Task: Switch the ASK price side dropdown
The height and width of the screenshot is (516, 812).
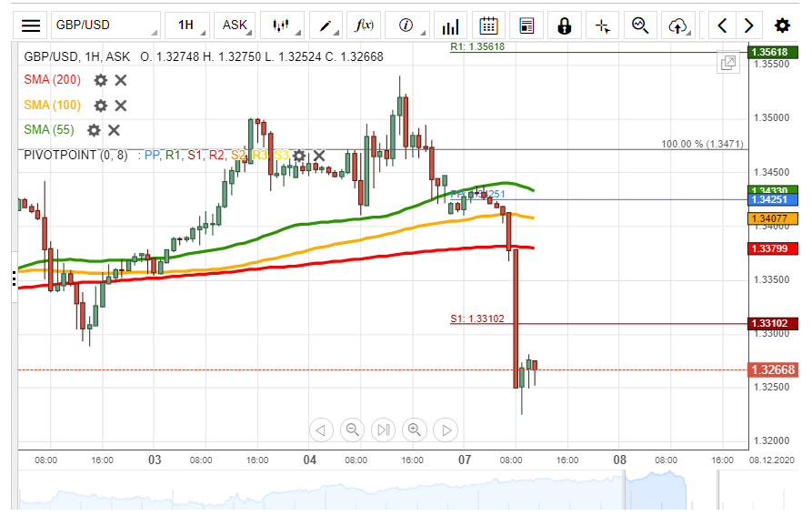Action: pos(235,25)
